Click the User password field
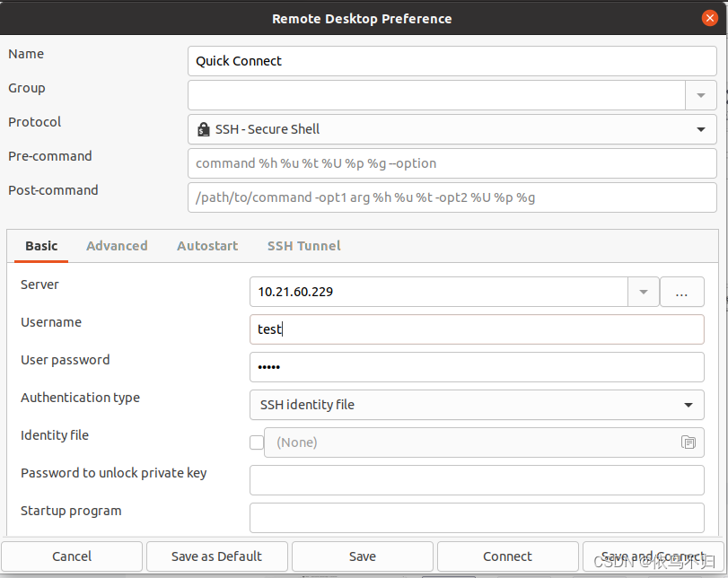Viewport: 728px width, 578px height. (476, 367)
